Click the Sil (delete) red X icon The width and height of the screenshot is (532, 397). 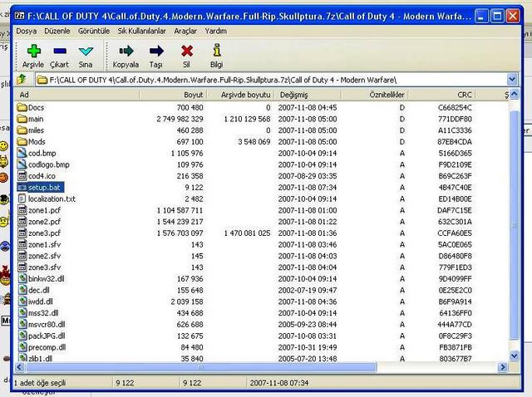[x=186, y=51]
